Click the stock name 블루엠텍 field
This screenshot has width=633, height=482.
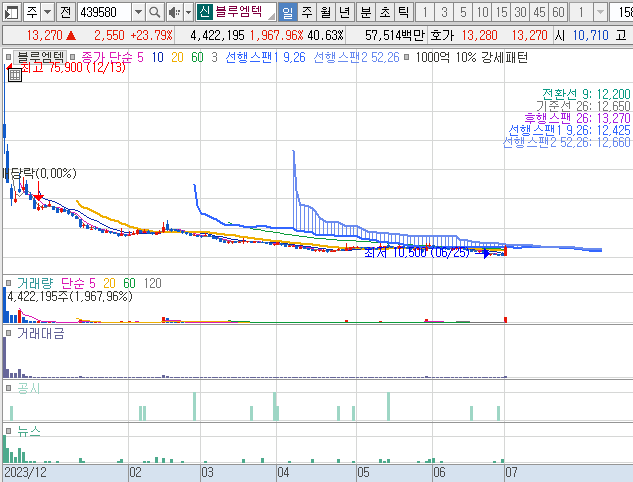tap(244, 12)
